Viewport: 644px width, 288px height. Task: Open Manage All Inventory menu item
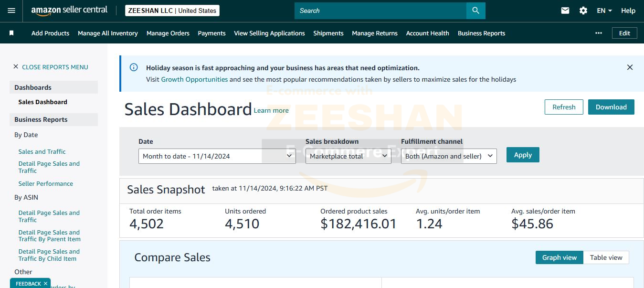coord(107,33)
